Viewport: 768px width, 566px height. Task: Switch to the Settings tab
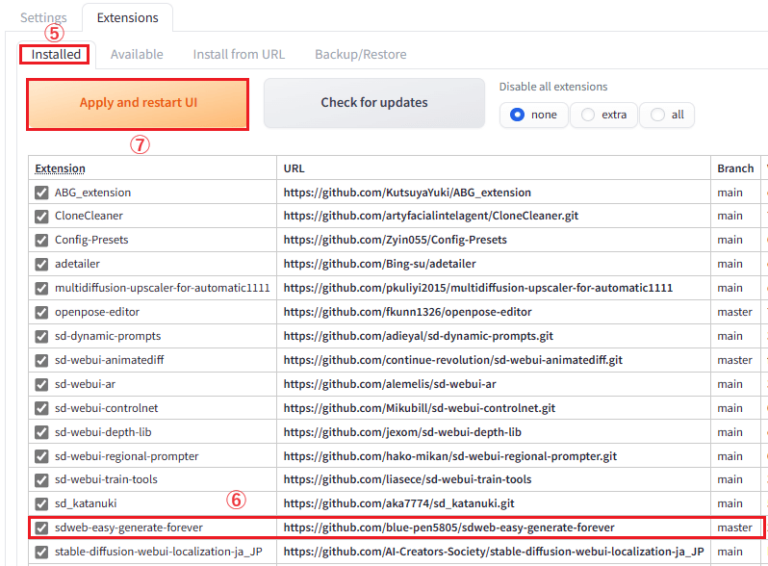[x=43, y=17]
